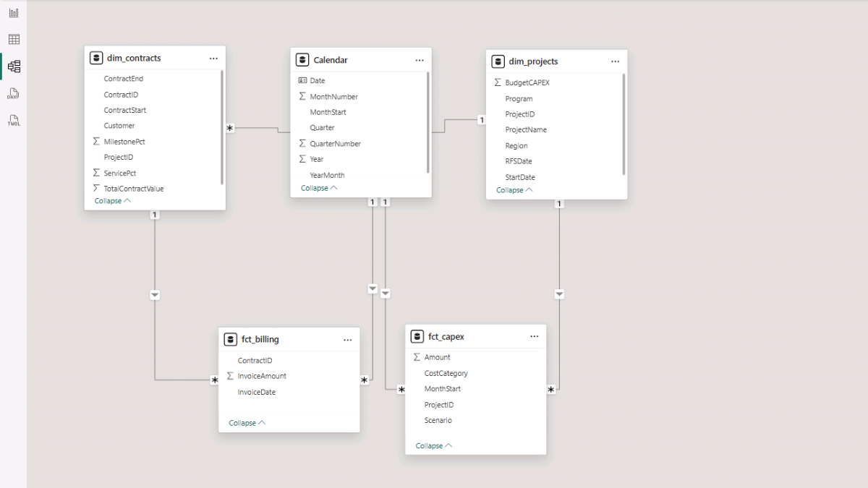Collapse the fct_capex table
The height and width of the screenshot is (488, 868).
tap(433, 446)
